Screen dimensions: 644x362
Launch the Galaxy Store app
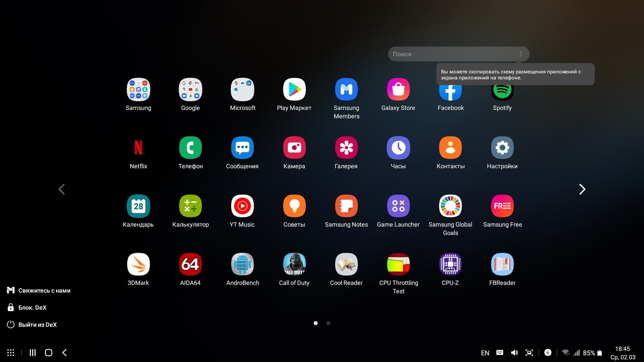(x=398, y=89)
